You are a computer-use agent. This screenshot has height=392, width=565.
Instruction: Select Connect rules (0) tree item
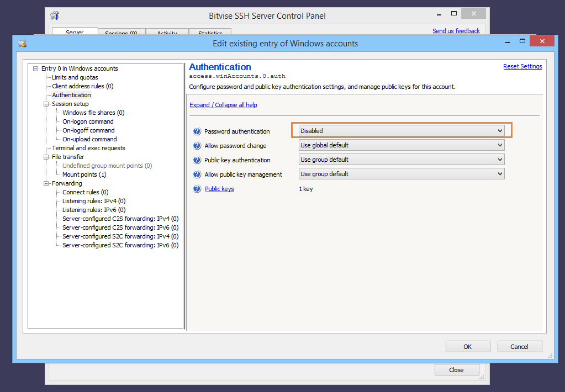[86, 192]
